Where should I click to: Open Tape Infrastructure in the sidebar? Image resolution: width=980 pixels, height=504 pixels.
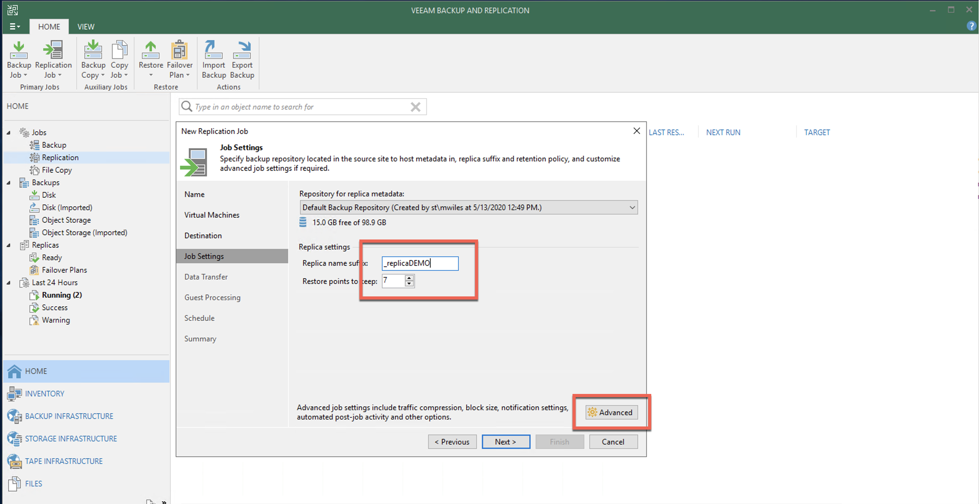click(63, 461)
